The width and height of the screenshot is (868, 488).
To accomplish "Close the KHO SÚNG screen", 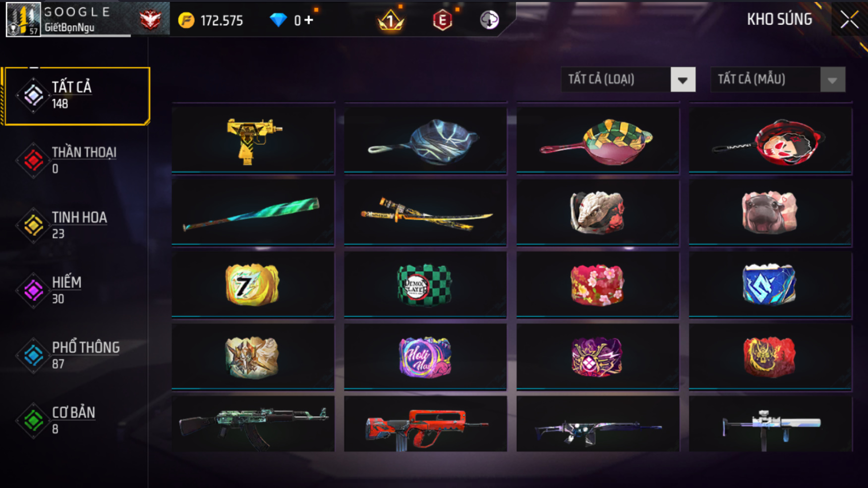I will [849, 20].
